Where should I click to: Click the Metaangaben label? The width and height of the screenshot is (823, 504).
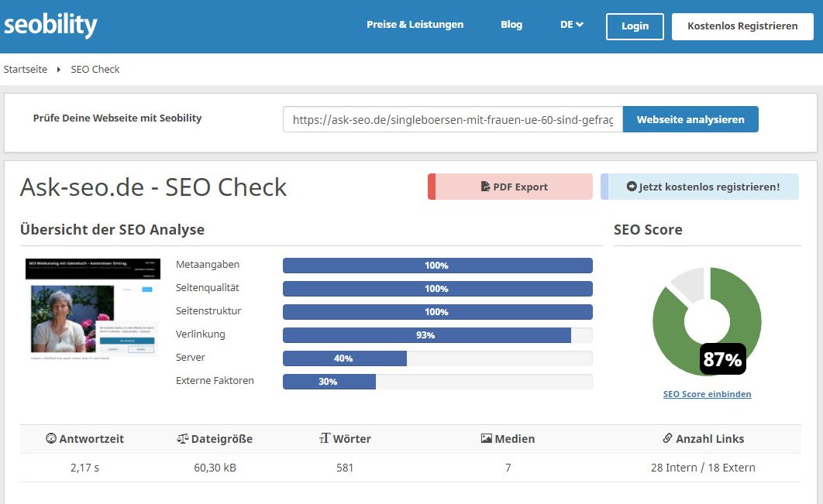coord(208,264)
